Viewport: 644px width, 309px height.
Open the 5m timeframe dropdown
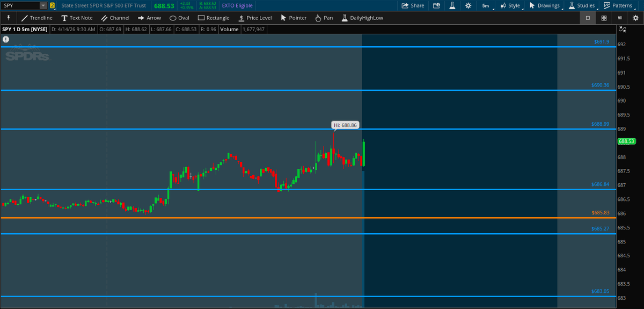486,5
